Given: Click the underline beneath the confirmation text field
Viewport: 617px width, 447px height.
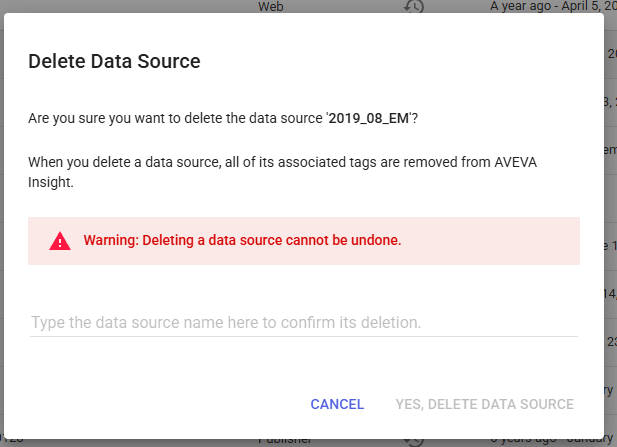Looking at the screenshot, I should [x=304, y=336].
